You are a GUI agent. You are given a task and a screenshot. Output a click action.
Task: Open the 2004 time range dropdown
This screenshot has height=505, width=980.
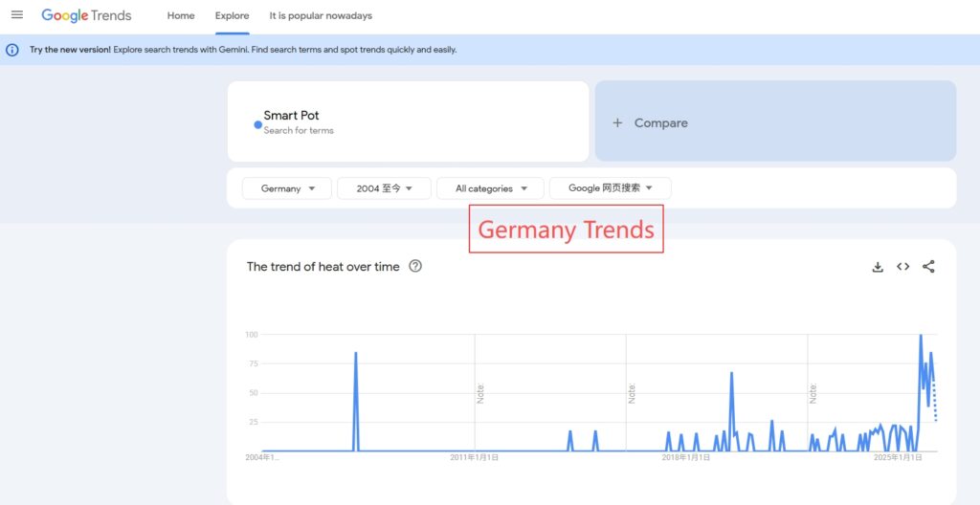point(384,188)
